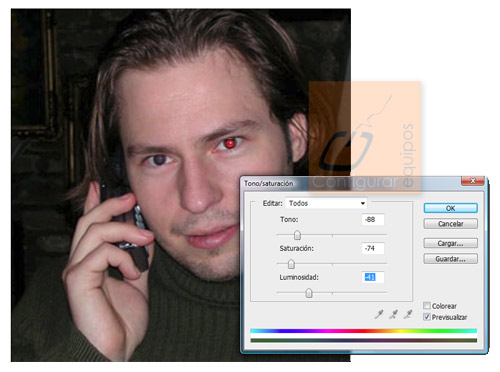This screenshot has width=500, height=372.
Task: Click the lower adjusted color bar
Action: [x=364, y=340]
